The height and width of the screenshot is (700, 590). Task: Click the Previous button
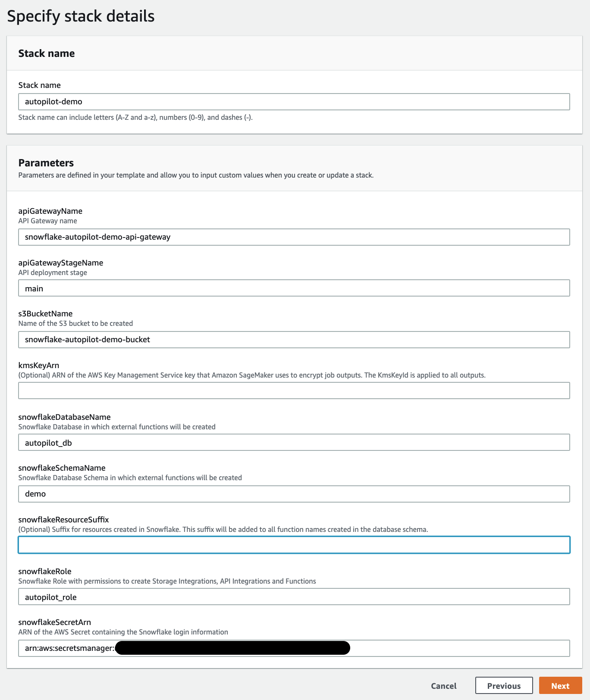(504, 685)
